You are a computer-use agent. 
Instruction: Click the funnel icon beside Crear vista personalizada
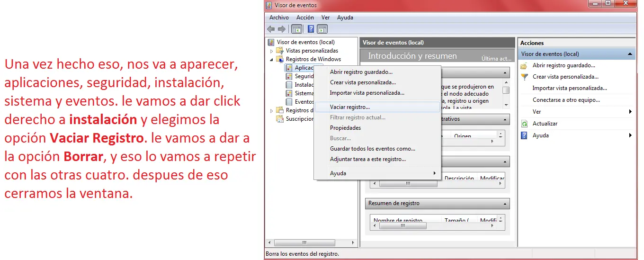pos(524,77)
